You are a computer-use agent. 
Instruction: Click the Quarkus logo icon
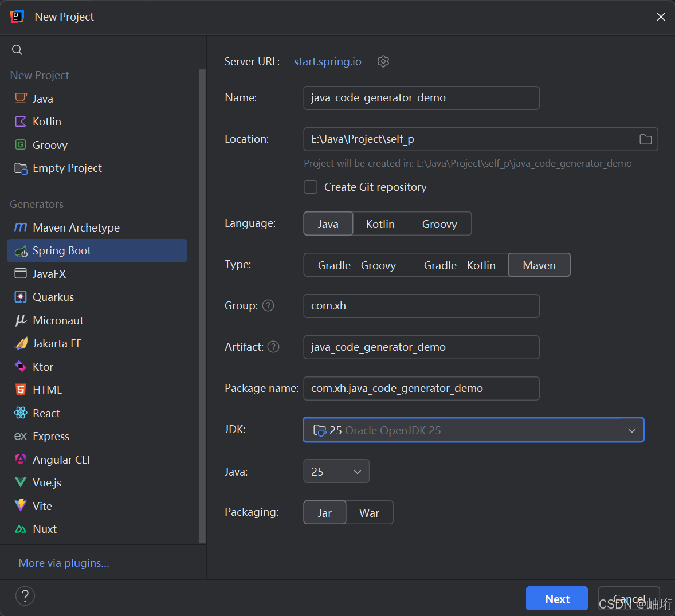pos(21,297)
